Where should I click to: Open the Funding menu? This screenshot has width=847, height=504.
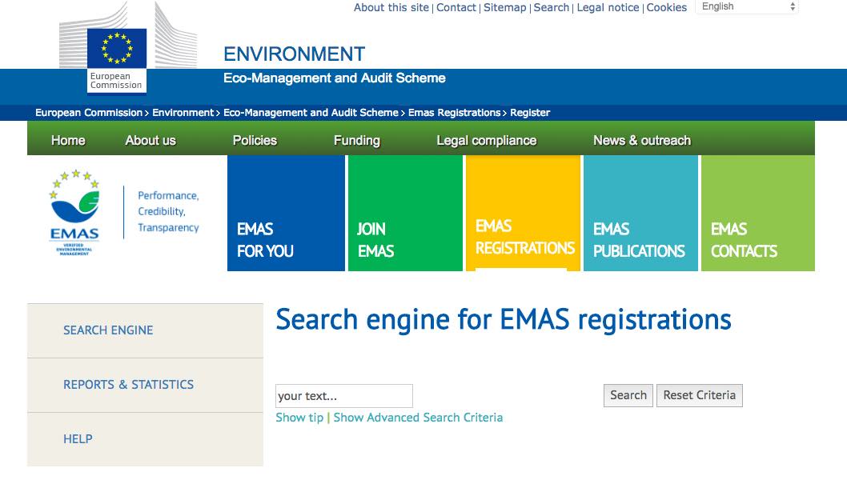(x=356, y=140)
